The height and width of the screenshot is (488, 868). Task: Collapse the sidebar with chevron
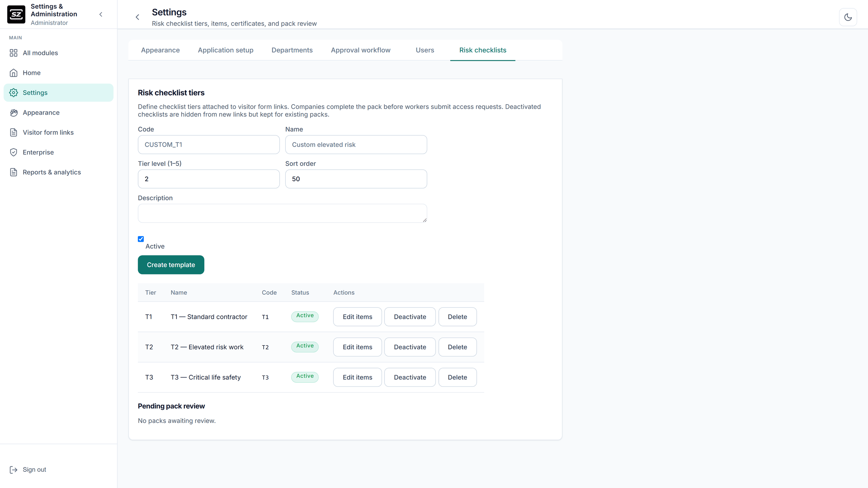(x=101, y=14)
